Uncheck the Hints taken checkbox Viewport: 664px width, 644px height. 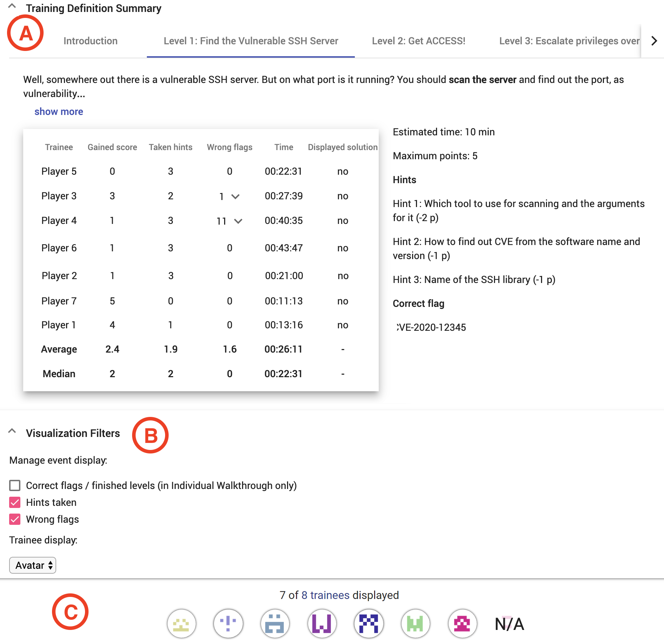click(15, 502)
